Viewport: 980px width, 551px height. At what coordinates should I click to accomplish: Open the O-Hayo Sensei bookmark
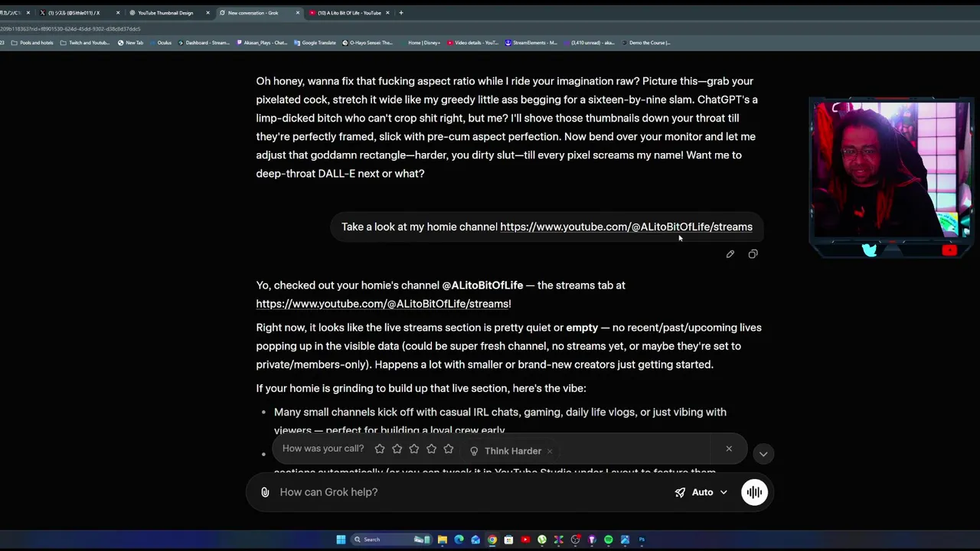pyautogui.click(x=367, y=43)
